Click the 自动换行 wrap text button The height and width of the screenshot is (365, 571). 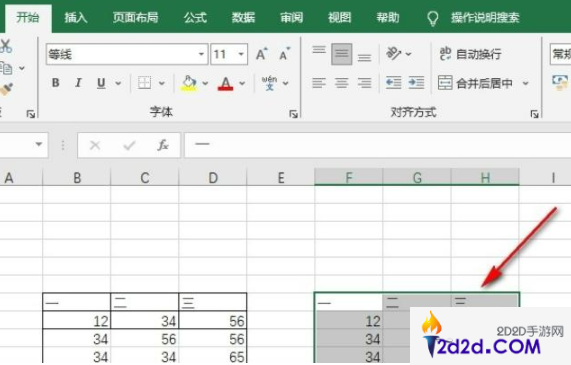pos(470,54)
